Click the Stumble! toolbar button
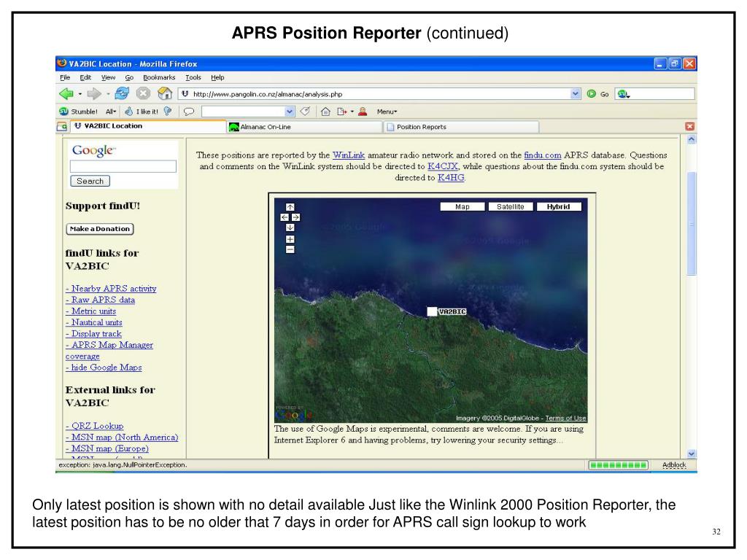 pos(79,112)
